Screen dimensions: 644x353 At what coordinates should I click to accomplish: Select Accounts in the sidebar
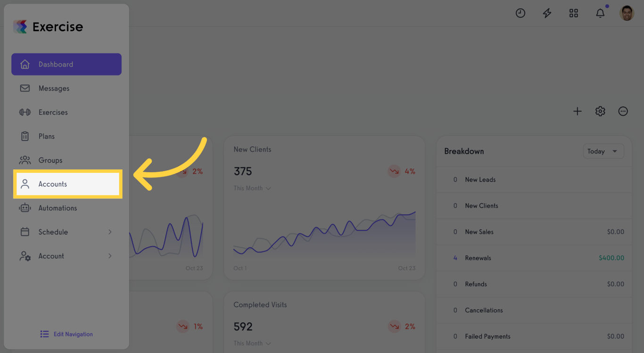click(67, 184)
